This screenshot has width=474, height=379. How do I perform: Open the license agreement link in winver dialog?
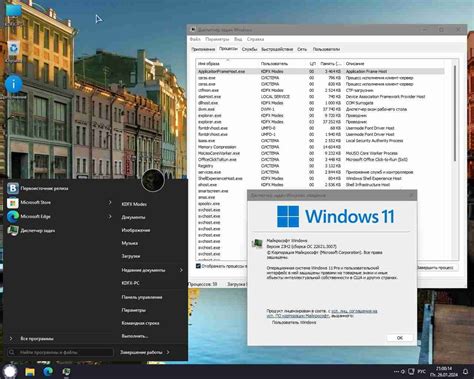click(354, 311)
